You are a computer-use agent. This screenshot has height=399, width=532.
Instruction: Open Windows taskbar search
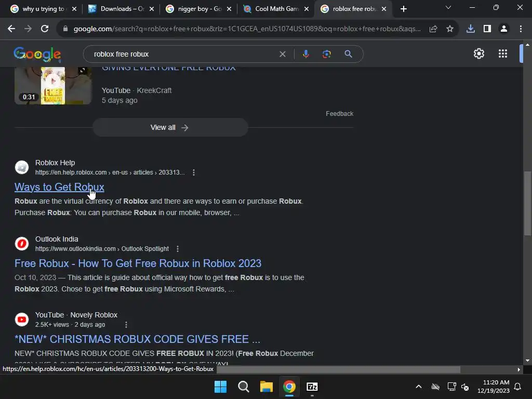pyautogui.click(x=243, y=387)
